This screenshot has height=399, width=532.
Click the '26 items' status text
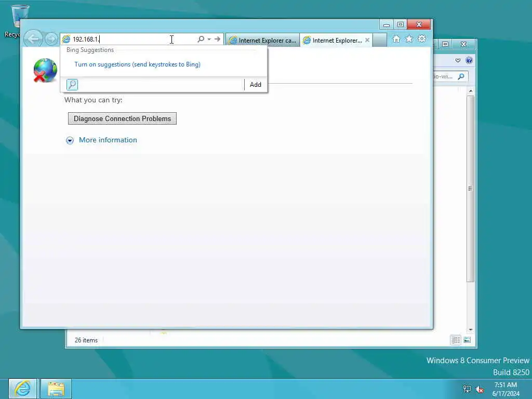tap(86, 340)
